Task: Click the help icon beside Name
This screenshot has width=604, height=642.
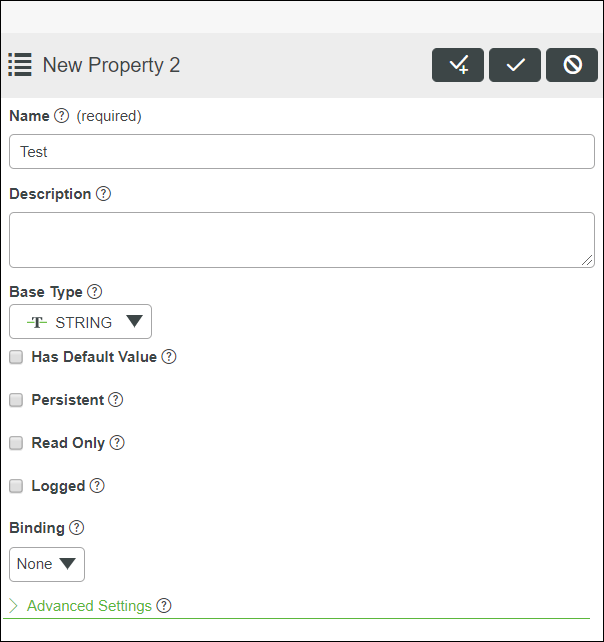Action: click(x=62, y=116)
